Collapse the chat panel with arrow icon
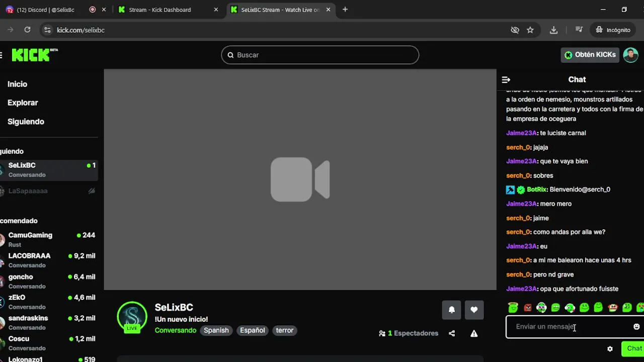The image size is (644, 362). (506, 79)
